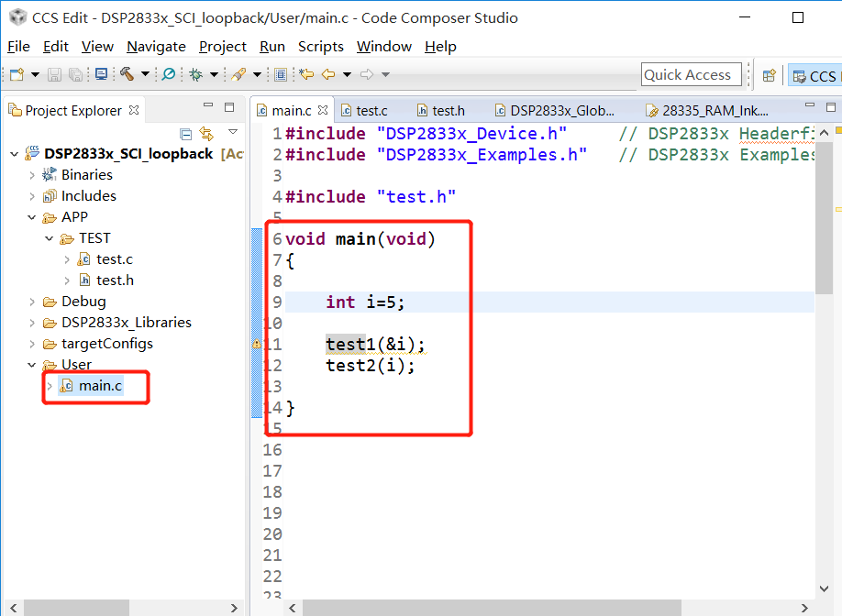Maximize the Project Explorer panel

pyautogui.click(x=229, y=107)
